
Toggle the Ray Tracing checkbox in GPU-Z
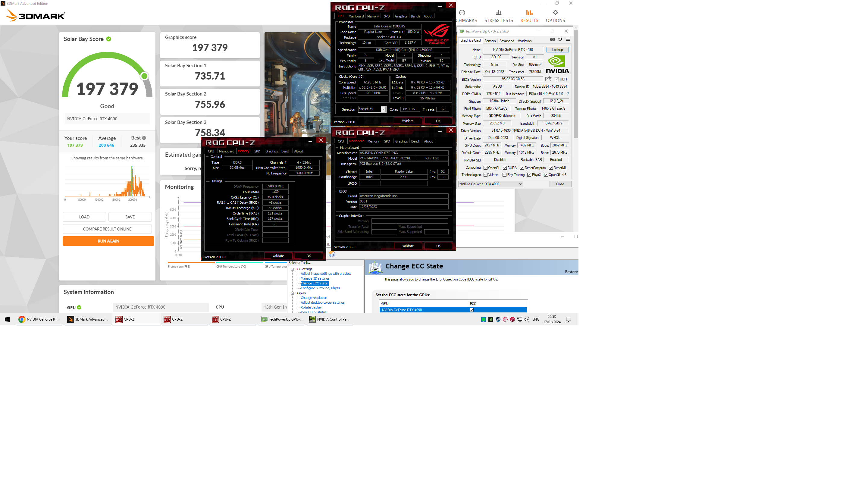tap(504, 174)
